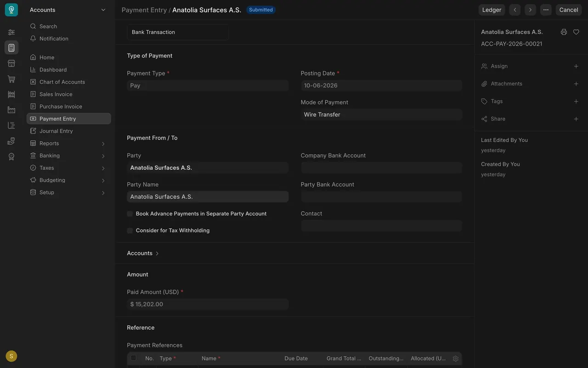
Task: Toggle Consider for Tax Withholding checkbox
Action: click(130, 230)
